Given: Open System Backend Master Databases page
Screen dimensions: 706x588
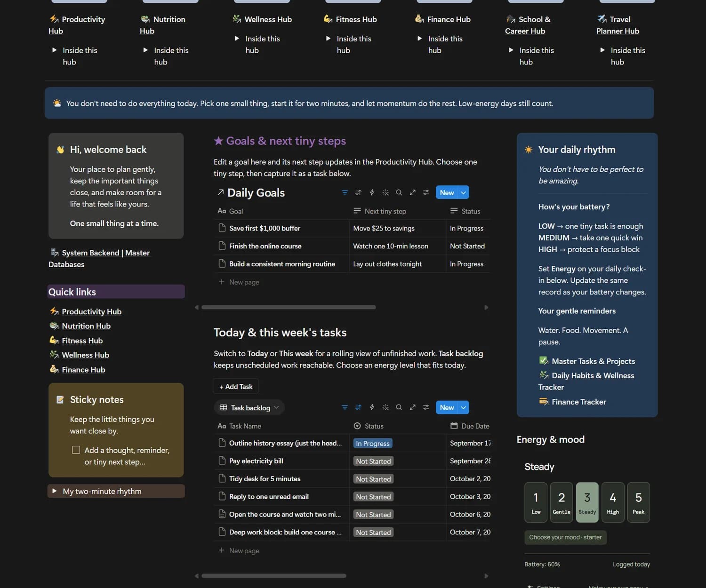Looking at the screenshot, I should [x=99, y=258].
